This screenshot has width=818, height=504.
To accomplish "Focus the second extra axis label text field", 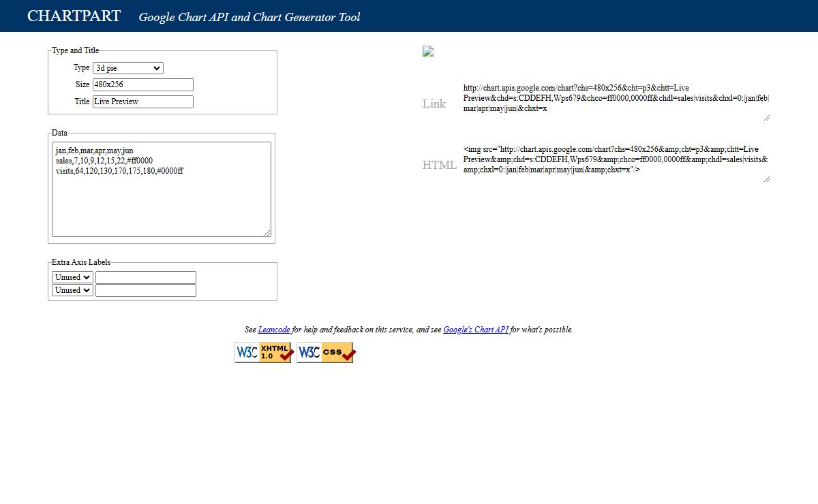I will click(146, 290).
